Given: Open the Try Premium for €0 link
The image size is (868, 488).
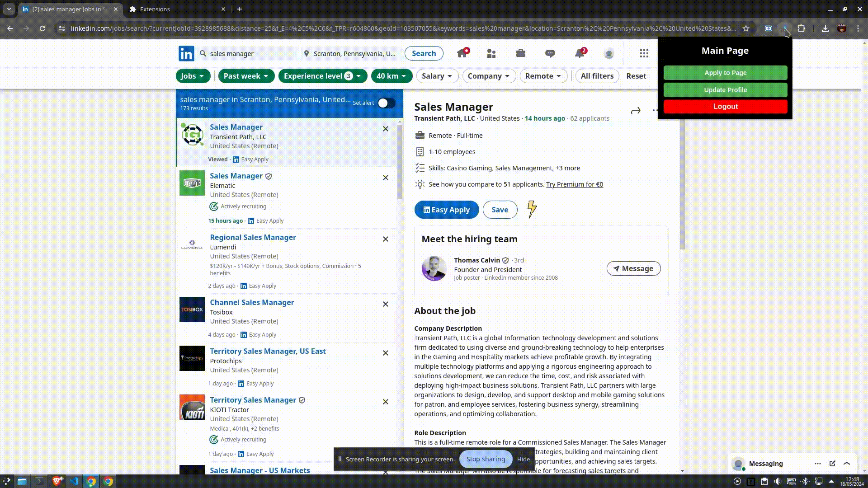Looking at the screenshot, I should 574,184.
